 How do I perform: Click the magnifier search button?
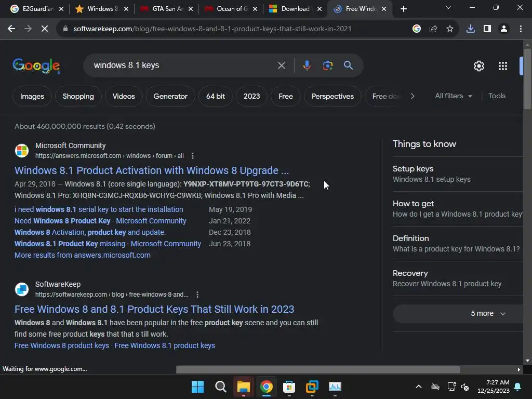pyautogui.click(x=349, y=65)
